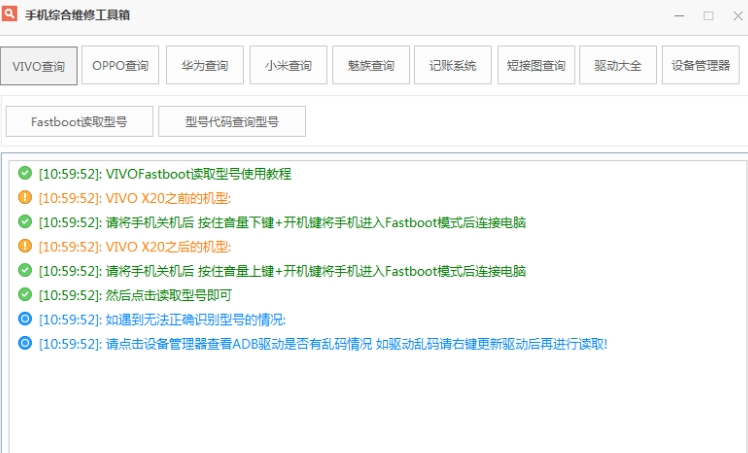Image resolution: width=748 pixels, height=453 pixels.
Task: Click Fastboot读取型号 button
Action: [x=79, y=122]
